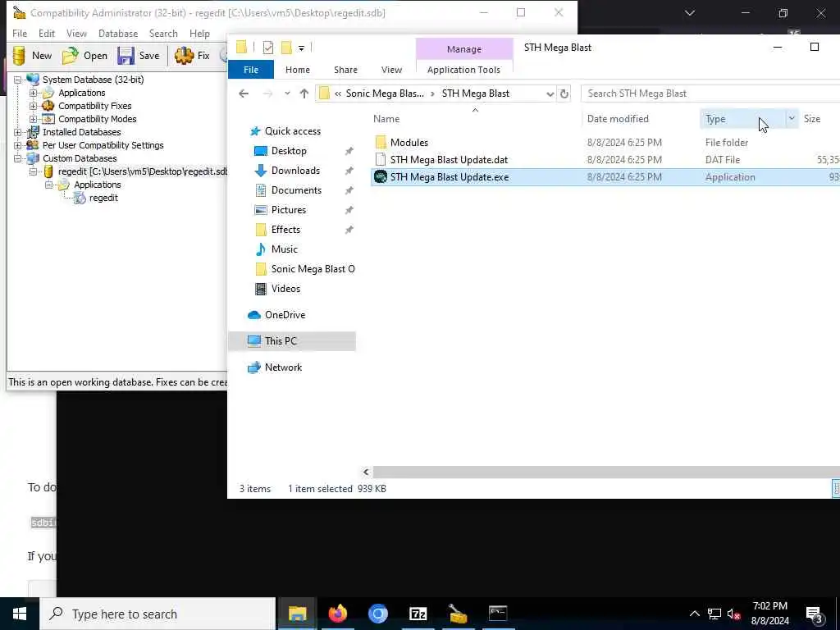Open the Search menu
The image size is (840, 630).
163,33
